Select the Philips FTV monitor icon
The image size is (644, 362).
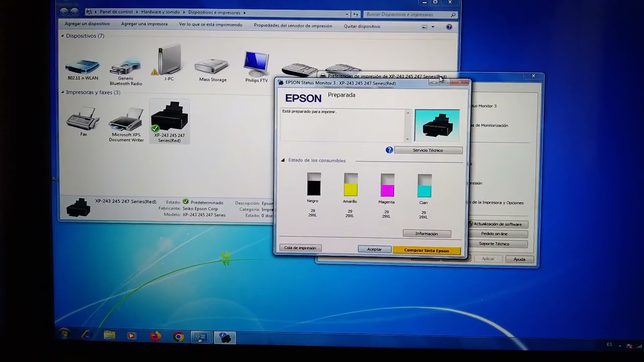click(x=256, y=63)
